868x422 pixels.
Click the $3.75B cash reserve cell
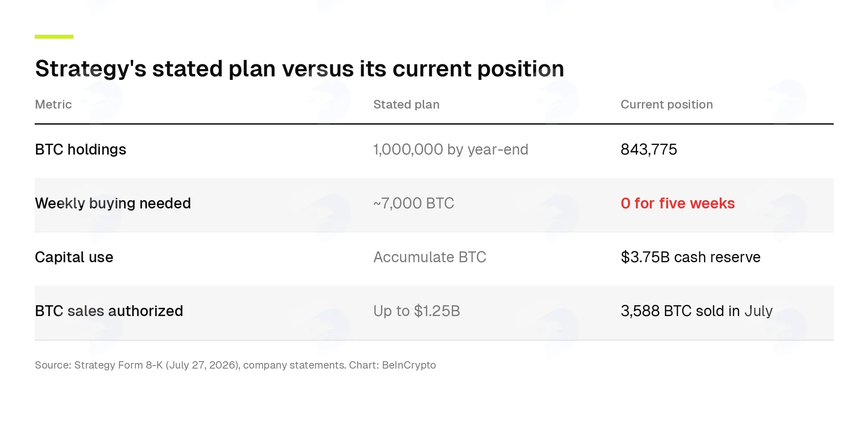[690, 257]
